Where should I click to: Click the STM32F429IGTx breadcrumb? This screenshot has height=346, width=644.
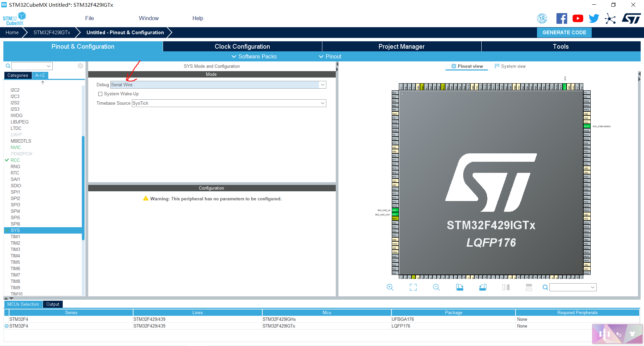(52, 33)
